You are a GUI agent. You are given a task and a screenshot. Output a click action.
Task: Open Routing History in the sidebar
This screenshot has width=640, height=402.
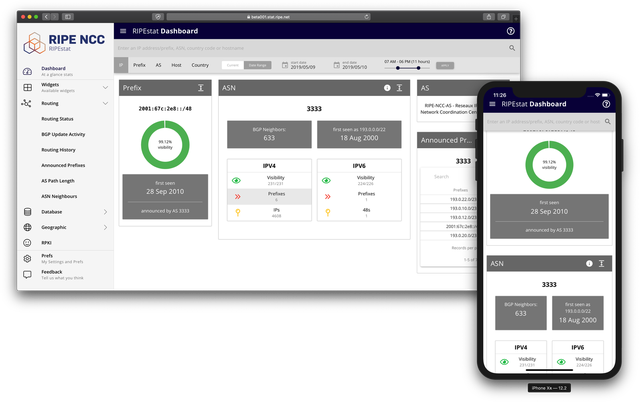click(58, 150)
